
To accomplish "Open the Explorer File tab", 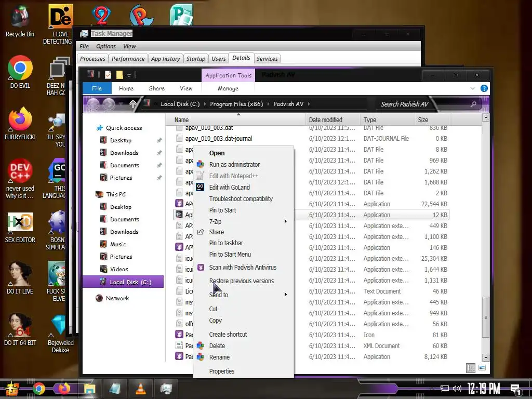I will [97, 88].
